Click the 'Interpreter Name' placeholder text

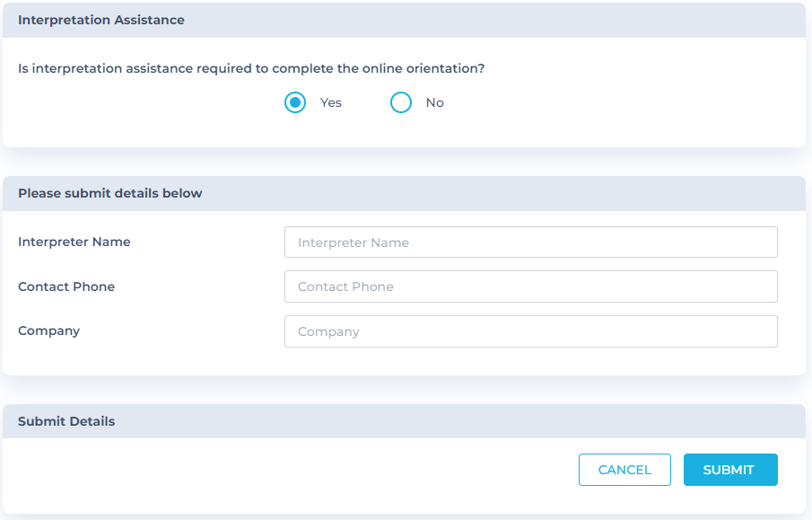354,242
